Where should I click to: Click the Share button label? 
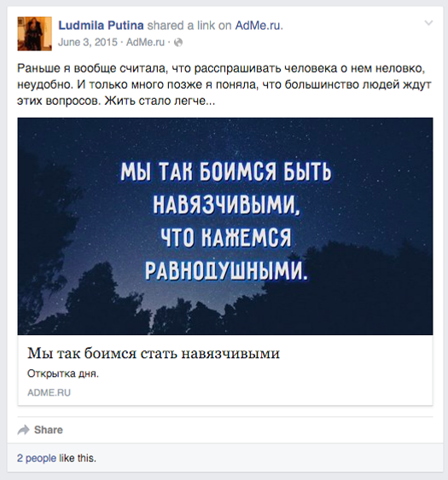click(49, 430)
